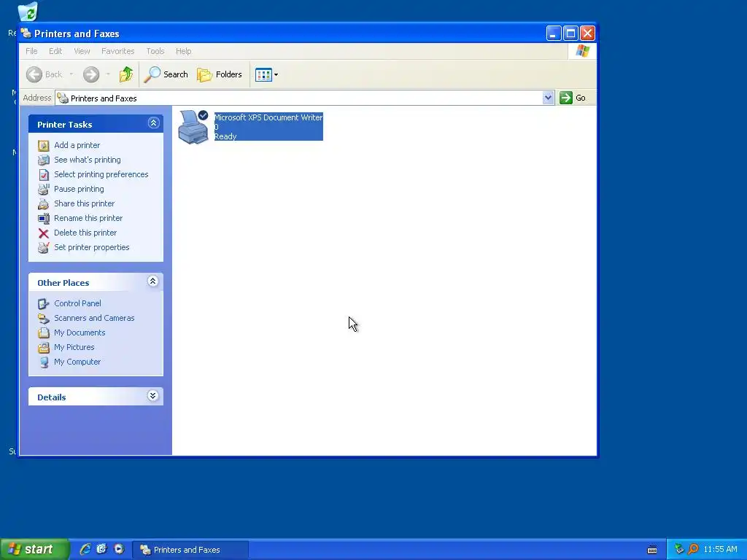This screenshot has width=747, height=560.
Task: Open the My Computer link
Action: pyautogui.click(x=77, y=362)
